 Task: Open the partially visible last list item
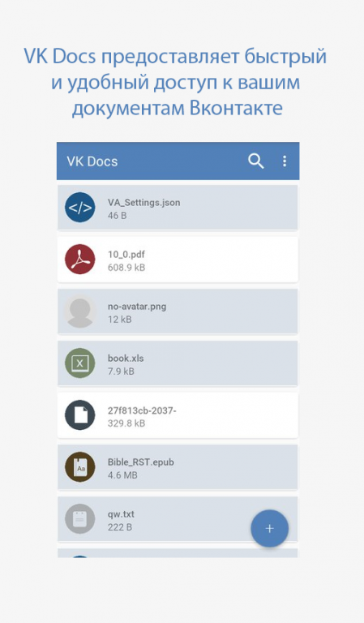coord(178,553)
